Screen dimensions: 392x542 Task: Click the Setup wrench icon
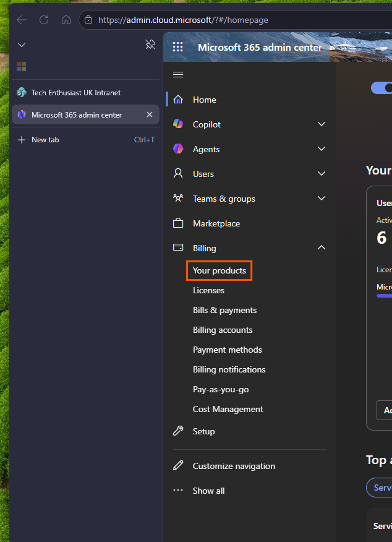(x=178, y=431)
